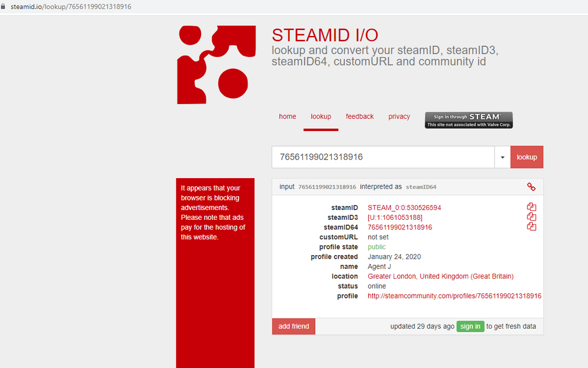Open the steamcommunity.com profile URL
The height and width of the screenshot is (368, 588).
click(455, 296)
